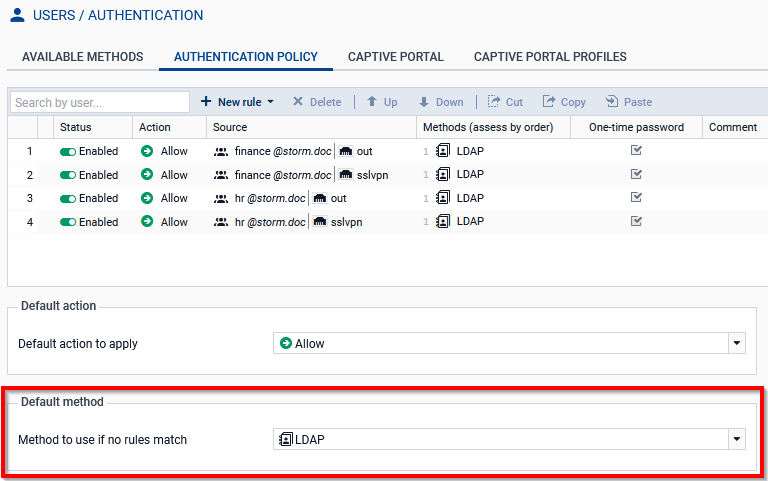Click the Paste toolbar icon
The height and width of the screenshot is (481, 768).
click(612, 102)
